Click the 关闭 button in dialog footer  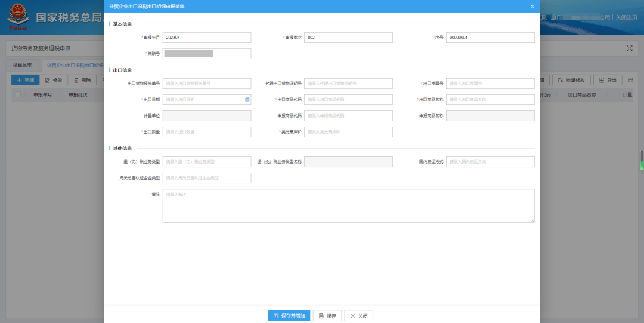pyautogui.click(x=358, y=316)
